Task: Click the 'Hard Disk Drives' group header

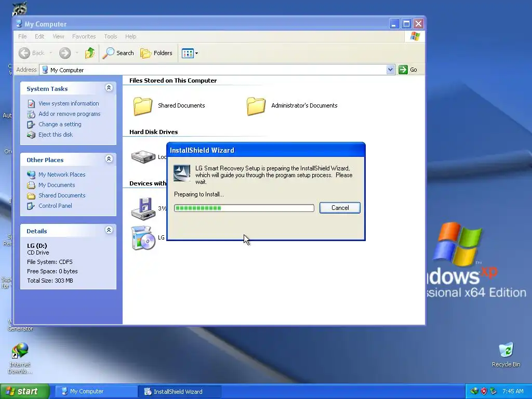Action: (x=153, y=132)
